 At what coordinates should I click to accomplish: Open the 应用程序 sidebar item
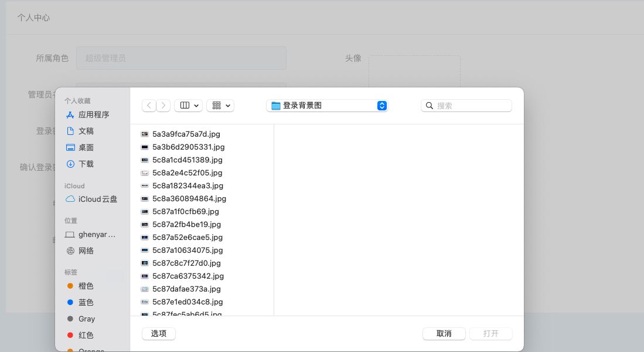[x=94, y=114]
